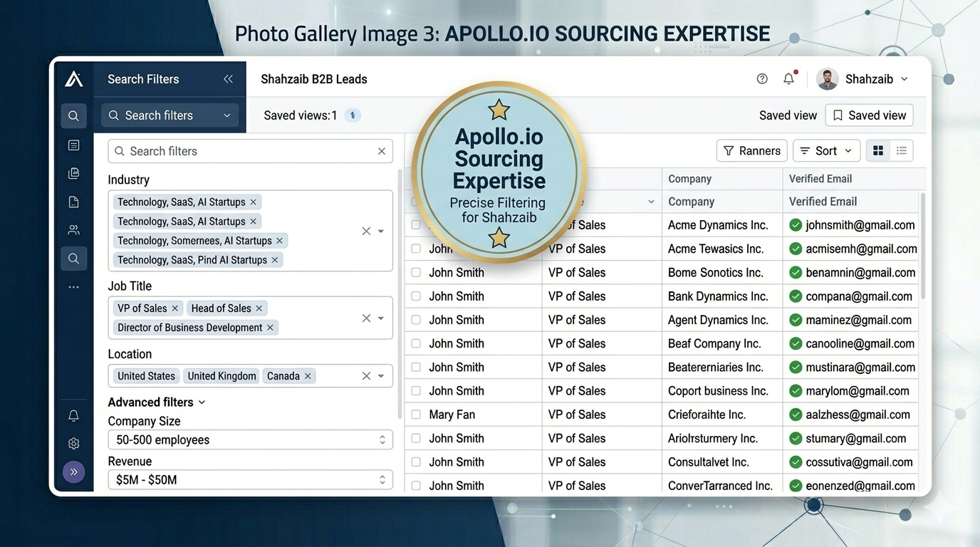
Task: Expand the Advanced filters section
Action: point(156,402)
